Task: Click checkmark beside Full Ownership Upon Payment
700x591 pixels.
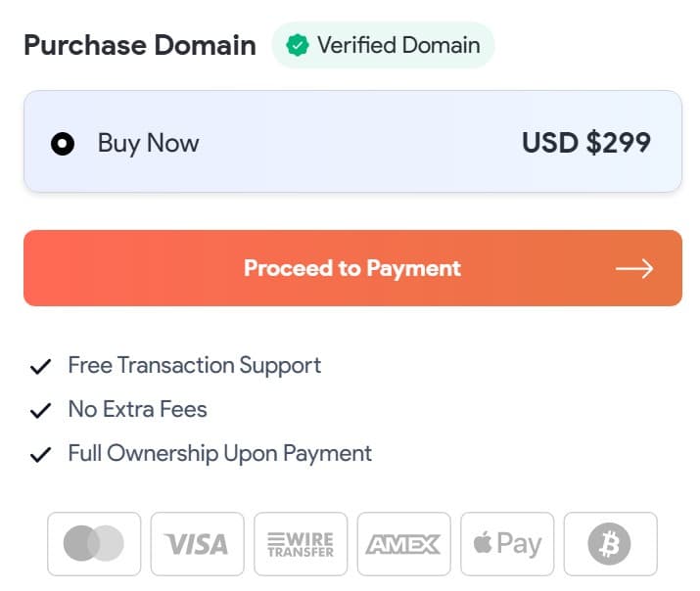Action: pyautogui.click(x=40, y=455)
